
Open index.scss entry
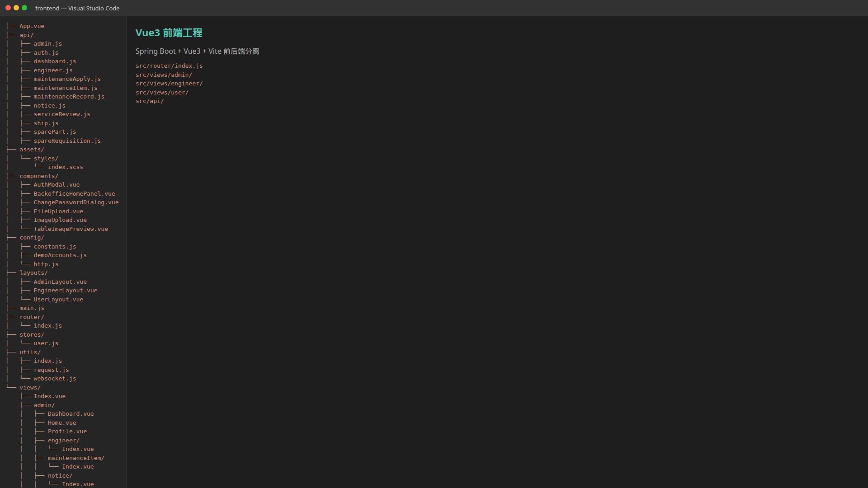click(x=66, y=167)
